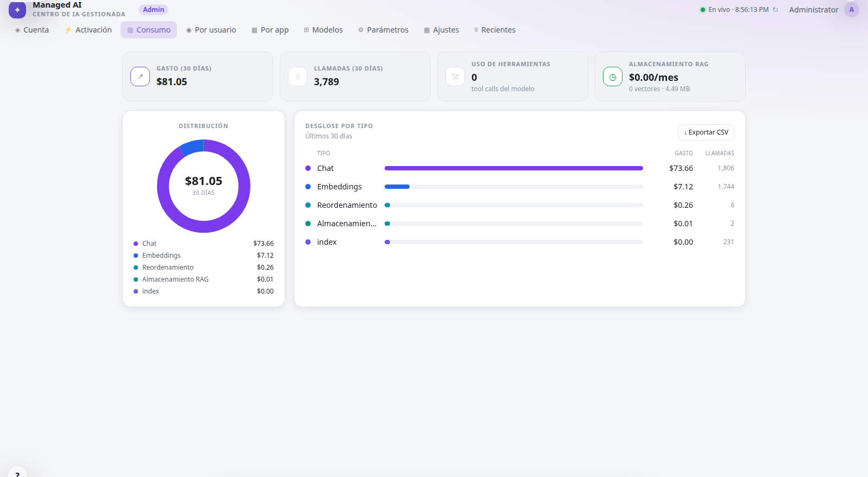Click the 'tool calls del modelo' caption
This screenshot has height=477, width=868.
[x=503, y=89]
